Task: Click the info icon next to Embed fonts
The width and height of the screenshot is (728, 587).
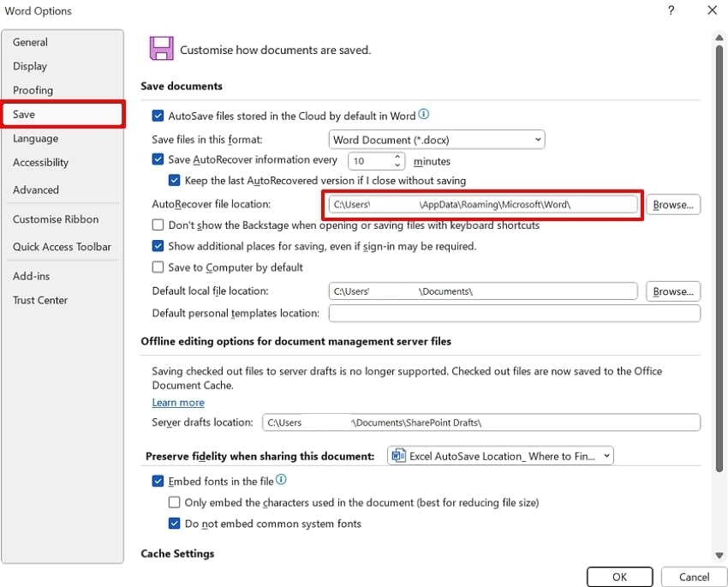Action: [281, 481]
